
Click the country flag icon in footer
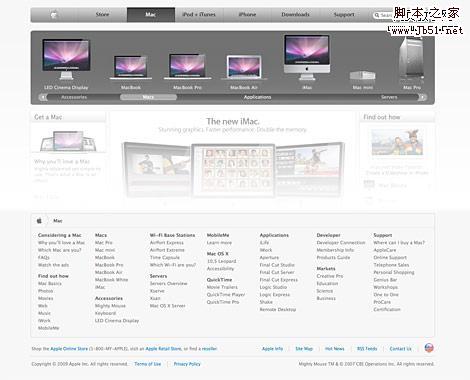(x=429, y=348)
